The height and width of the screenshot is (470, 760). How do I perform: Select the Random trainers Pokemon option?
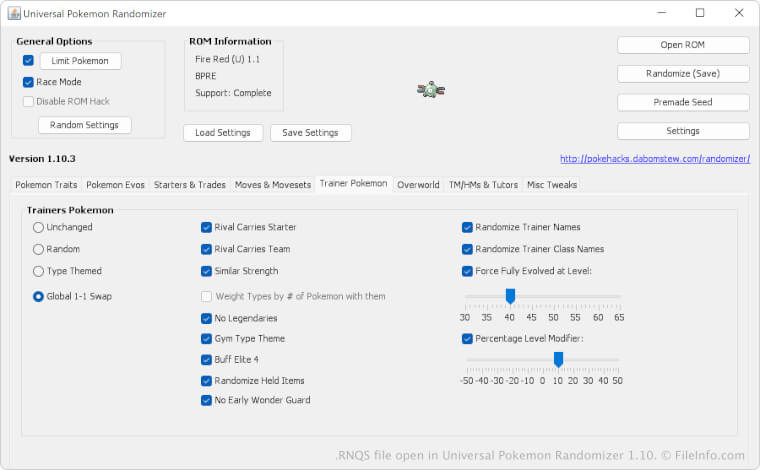point(39,249)
